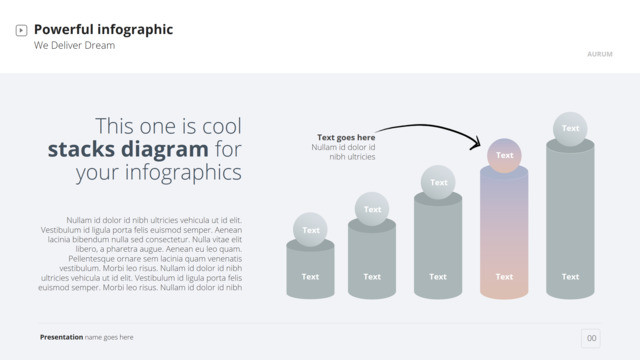Select the sphere atop the tallest cylinder
The width and height of the screenshot is (640, 360).
570,129
